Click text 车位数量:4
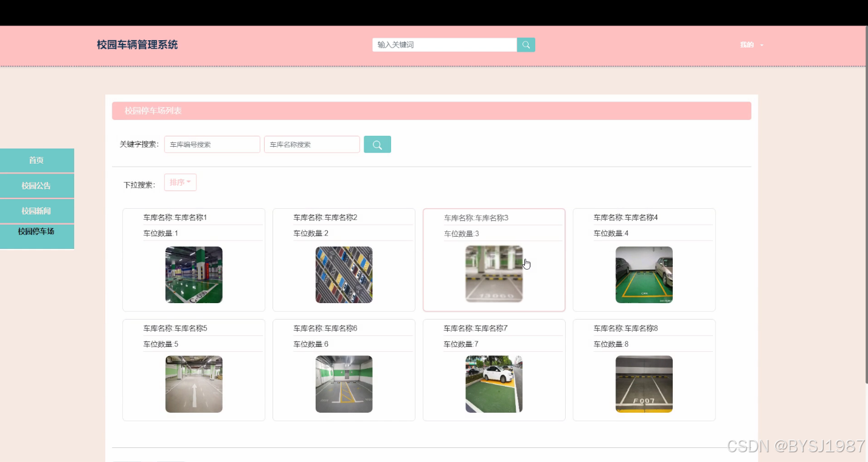868x462 pixels. 611,233
